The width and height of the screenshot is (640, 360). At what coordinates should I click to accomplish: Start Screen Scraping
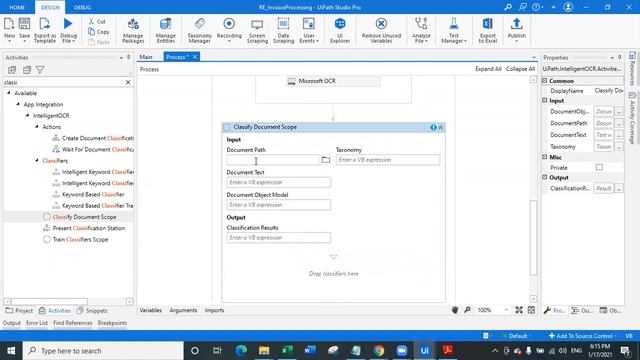click(257, 30)
